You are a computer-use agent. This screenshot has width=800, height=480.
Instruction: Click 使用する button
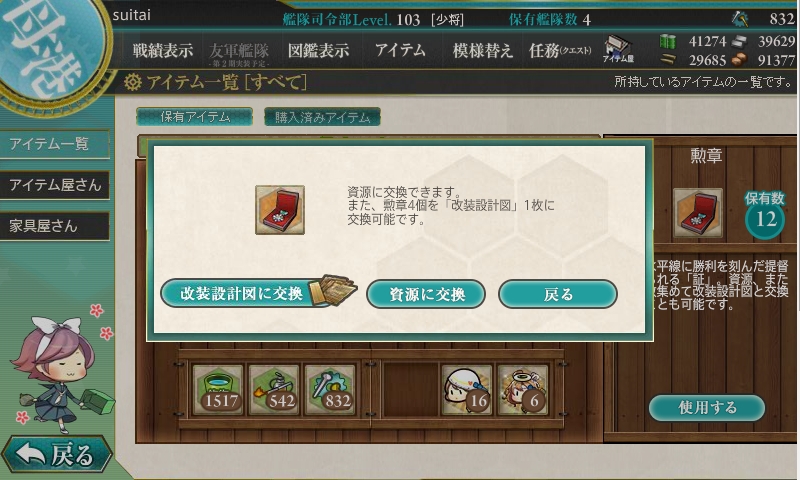pyautogui.click(x=707, y=408)
